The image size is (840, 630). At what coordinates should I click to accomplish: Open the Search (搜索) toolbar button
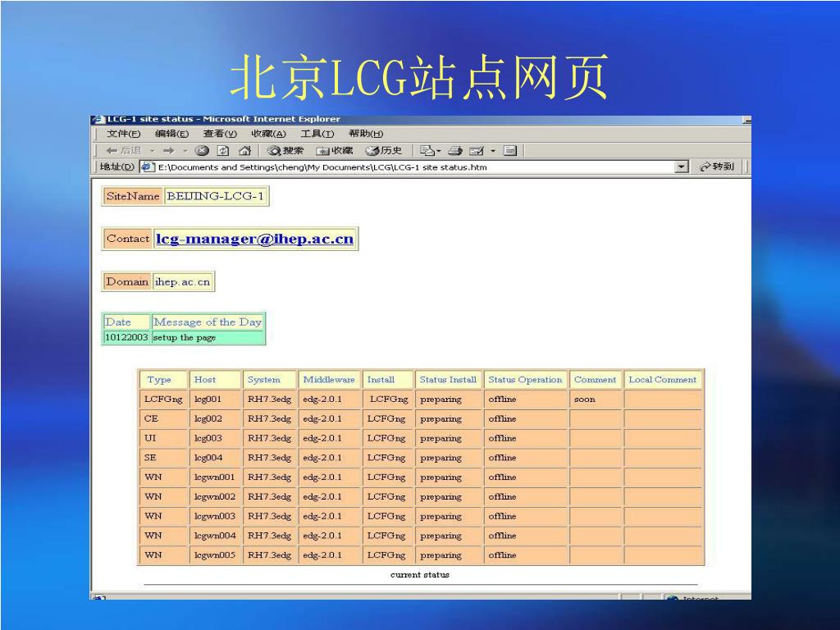click(285, 151)
